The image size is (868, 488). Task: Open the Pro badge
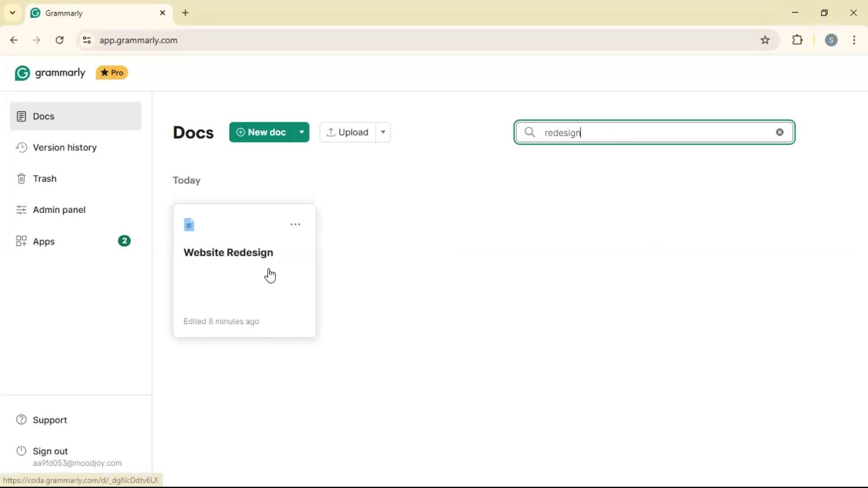(x=112, y=73)
